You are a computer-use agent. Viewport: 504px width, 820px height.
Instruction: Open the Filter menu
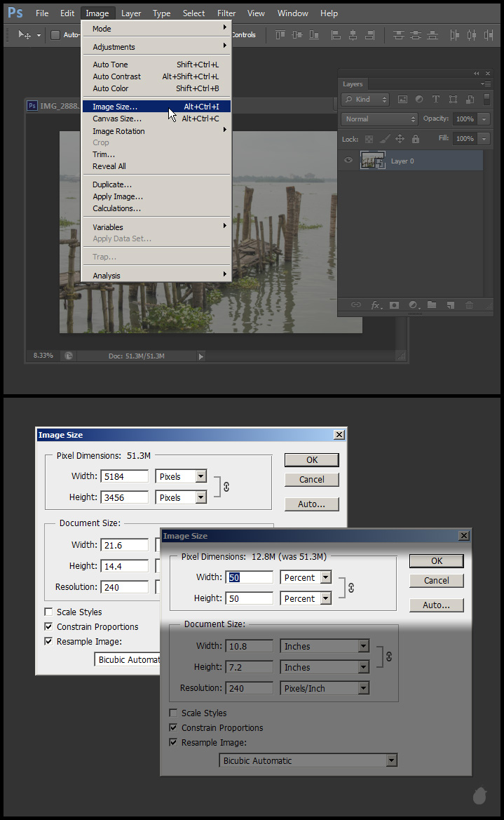coord(226,13)
